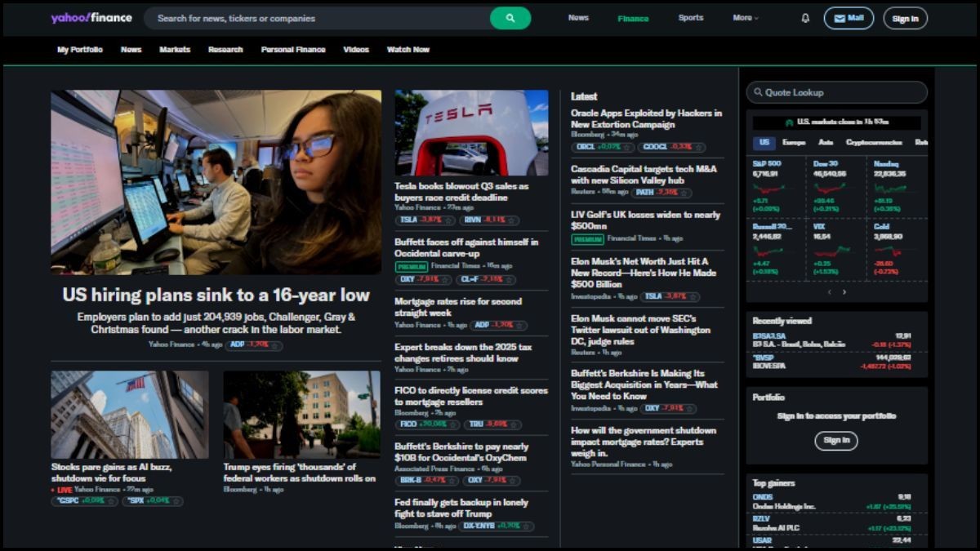The image size is (980, 551).
Task: Open the Mail button in header
Action: 849,18
